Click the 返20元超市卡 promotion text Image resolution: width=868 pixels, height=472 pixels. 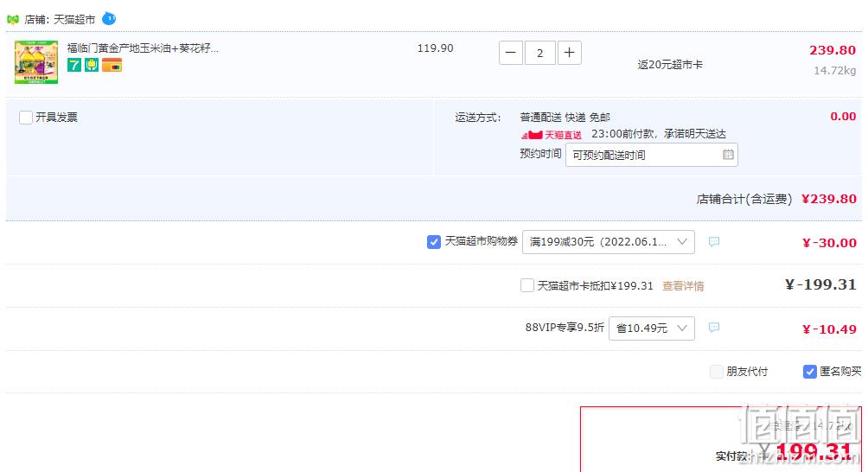point(670,65)
